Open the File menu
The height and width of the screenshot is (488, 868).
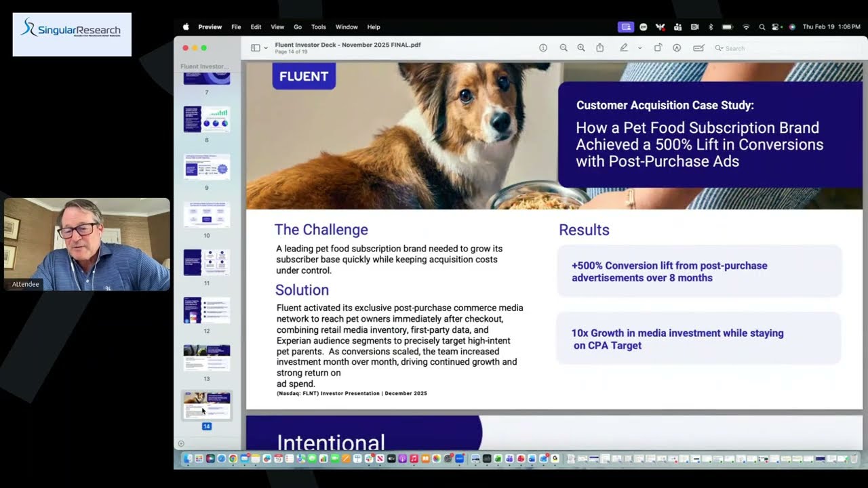point(236,27)
